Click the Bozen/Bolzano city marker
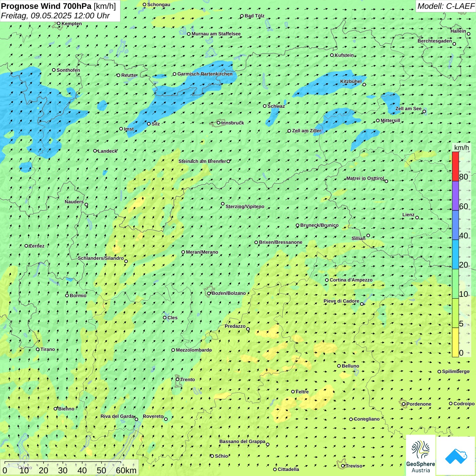This screenshot has width=476, height=476. [209, 293]
